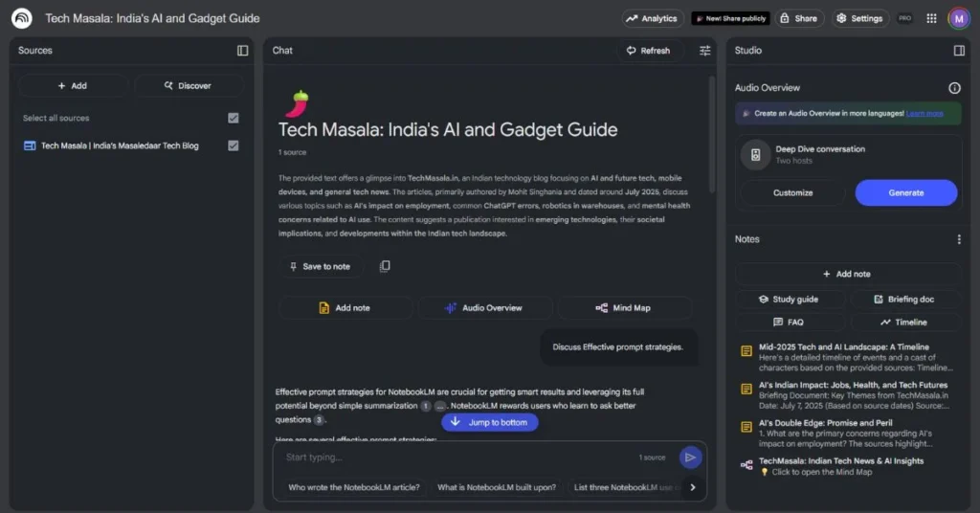The height and width of the screenshot is (513, 980).
Task: Click note icon beside AI's Indian Impact
Action: pos(746,389)
